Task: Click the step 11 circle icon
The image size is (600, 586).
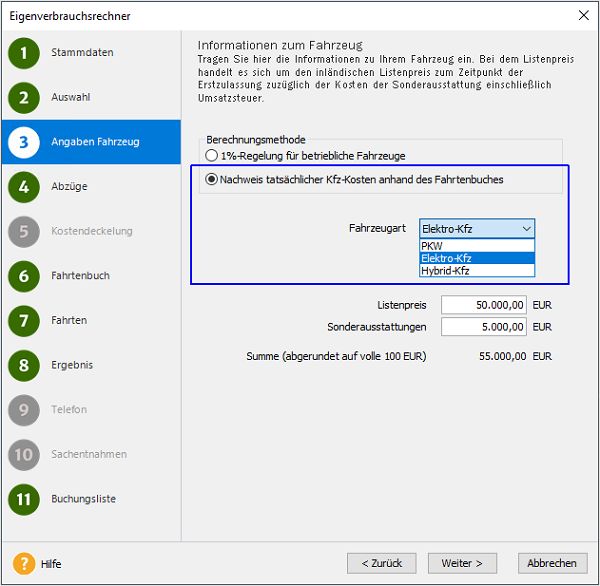Action: pos(24,499)
